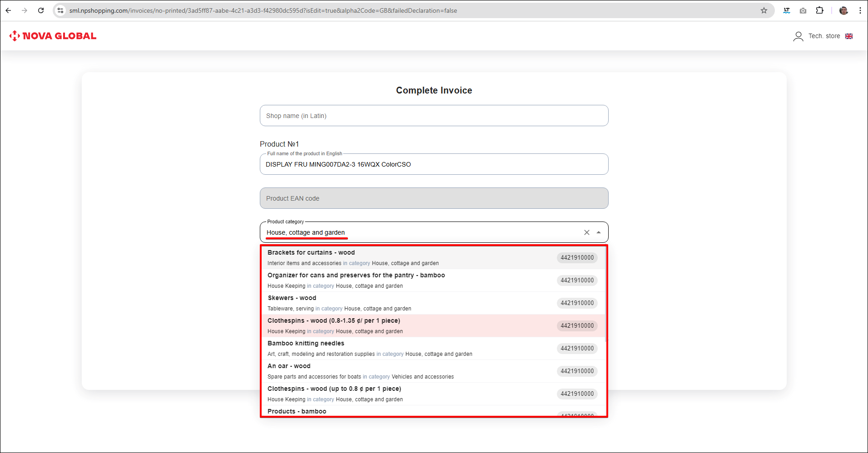Viewport: 868px width, 453px height.
Task: Go back to the previous page
Action: [x=8, y=10]
